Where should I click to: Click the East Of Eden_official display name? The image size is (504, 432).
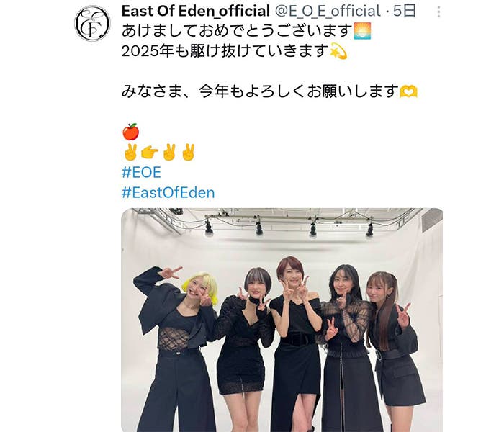pos(195,12)
